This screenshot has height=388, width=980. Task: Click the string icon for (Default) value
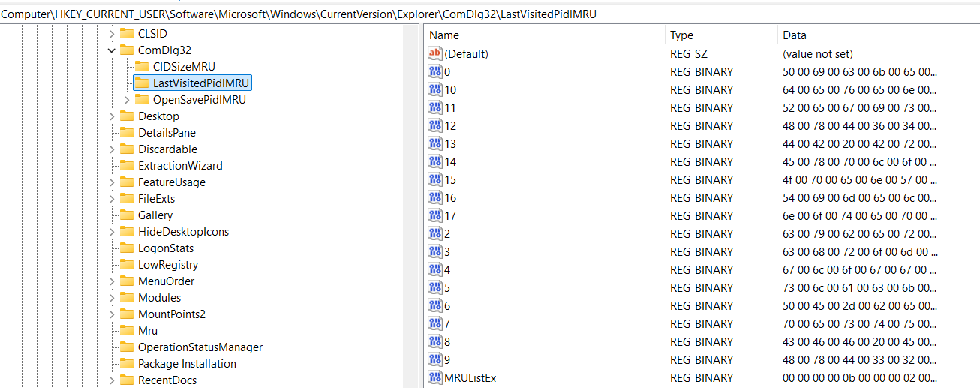435,54
